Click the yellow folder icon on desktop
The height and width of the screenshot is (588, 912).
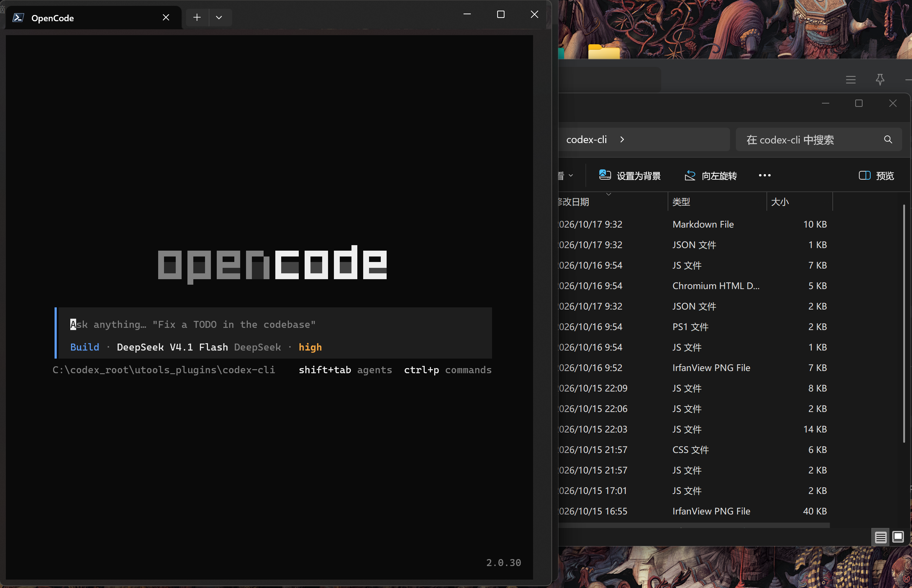coord(604,52)
